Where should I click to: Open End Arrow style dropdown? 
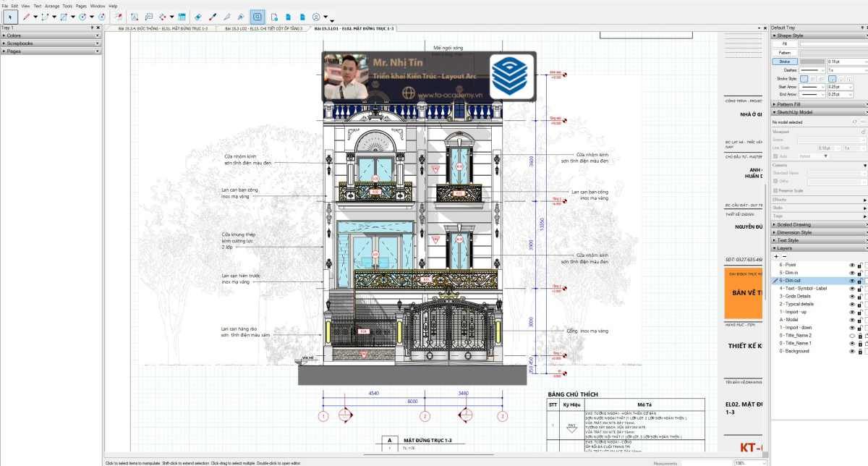(812, 94)
